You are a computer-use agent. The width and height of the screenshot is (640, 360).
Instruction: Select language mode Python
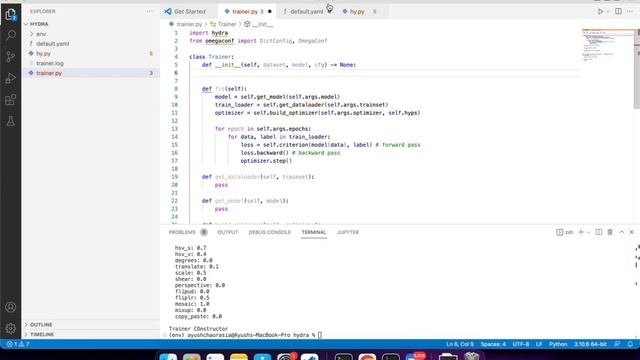pos(558,344)
